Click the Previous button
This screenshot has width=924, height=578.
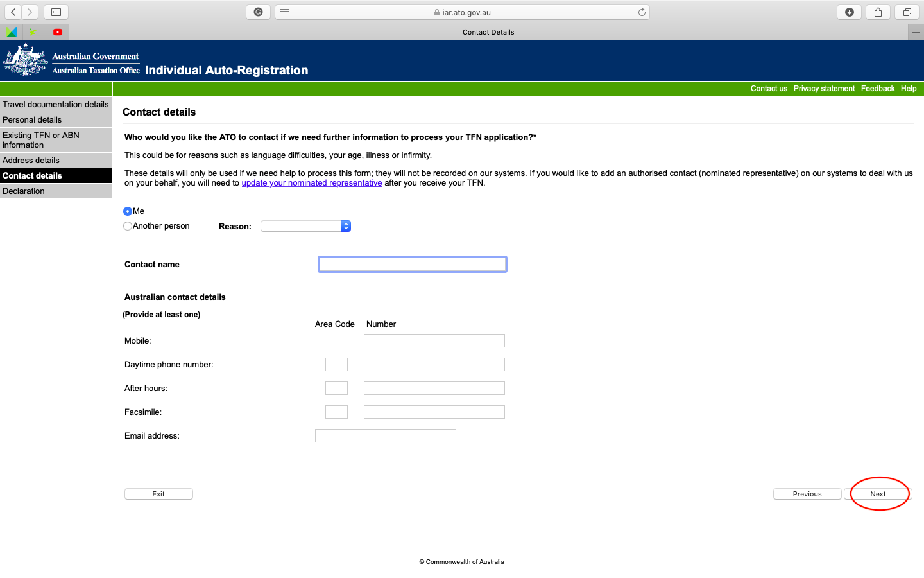point(807,494)
